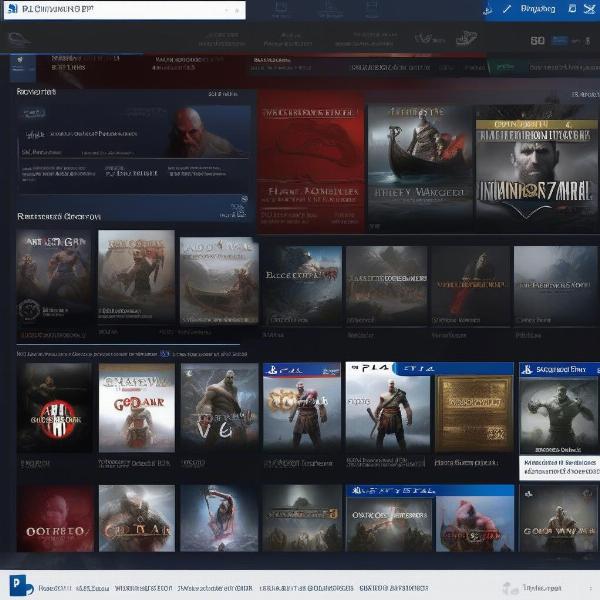Open the account name in the blue top-right bar

pyautogui.click(x=538, y=8)
